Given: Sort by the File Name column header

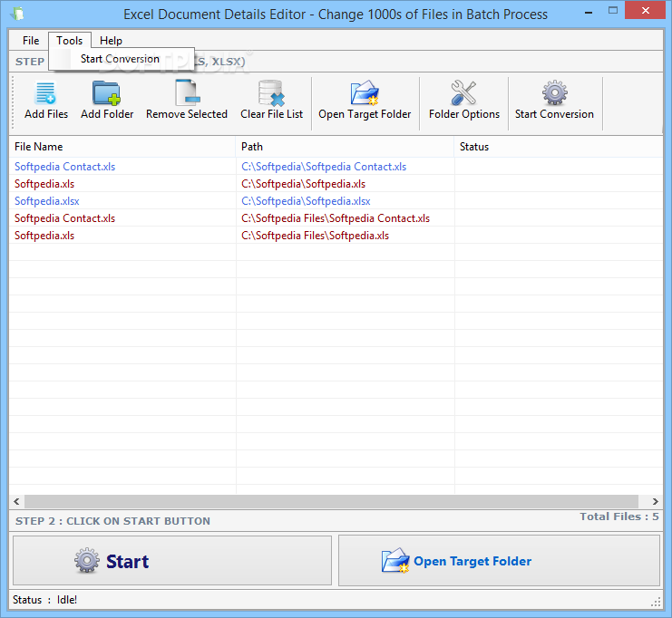Looking at the screenshot, I should pos(122,147).
